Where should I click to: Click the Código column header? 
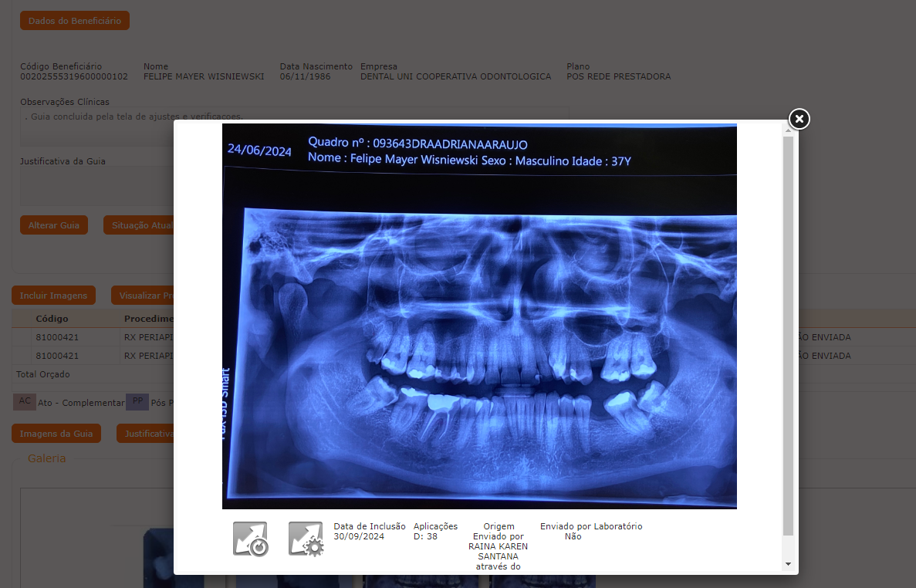coord(52,319)
